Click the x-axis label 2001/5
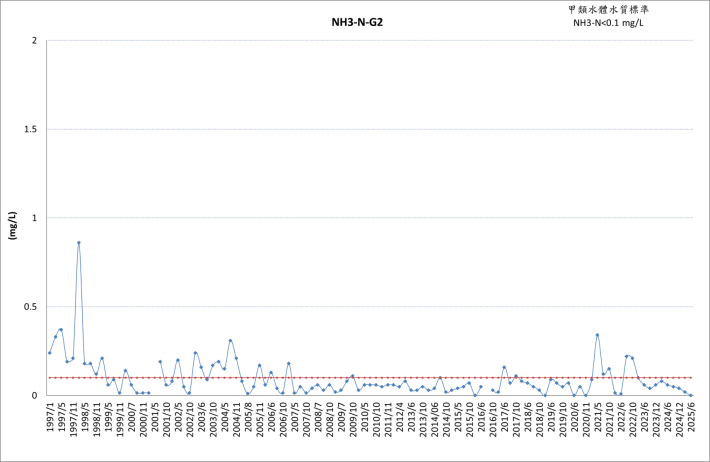 tap(155, 418)
